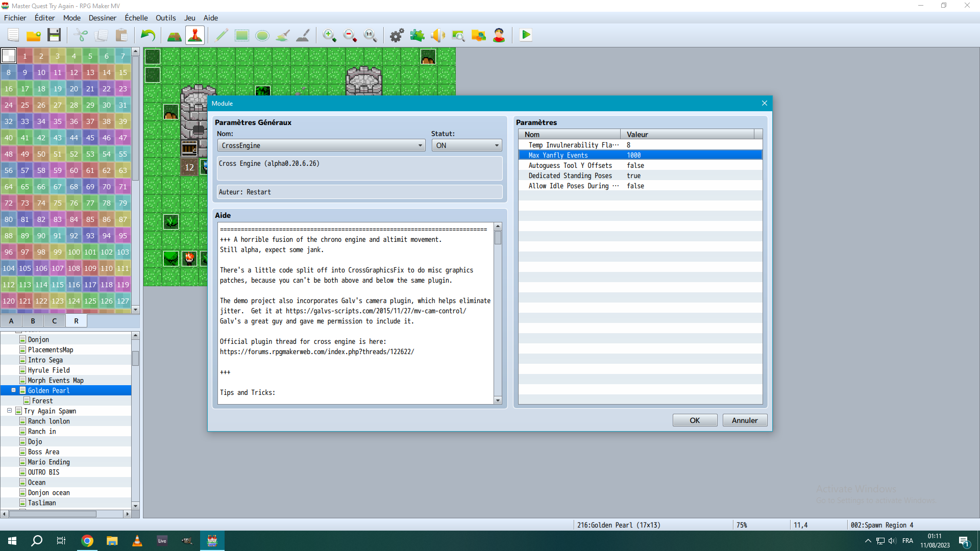Open the Éditer menu
This screenshot has width=980, height=551.
click(45, 18)
